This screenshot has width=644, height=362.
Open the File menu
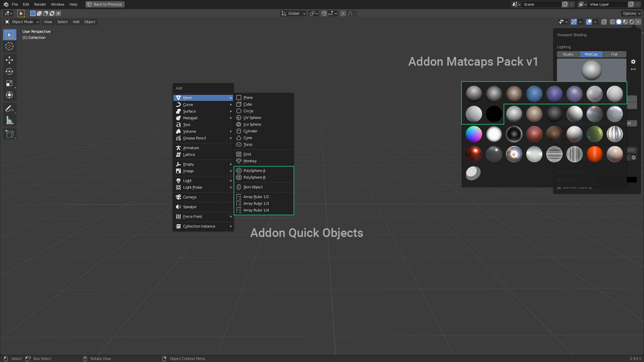pyautogui.click(x=15, y=4)
